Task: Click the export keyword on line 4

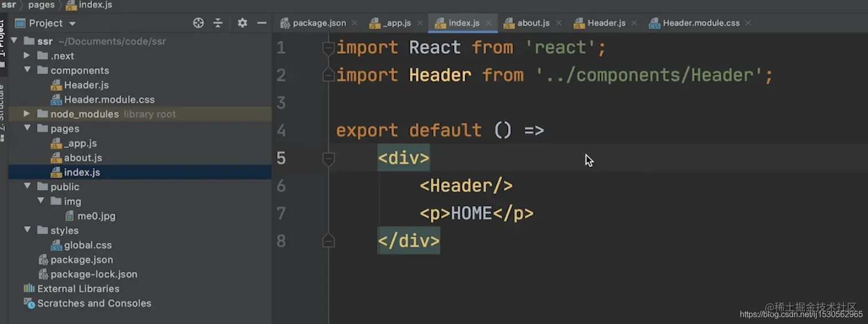Action: pyautogui.click(x=367, y=130)
